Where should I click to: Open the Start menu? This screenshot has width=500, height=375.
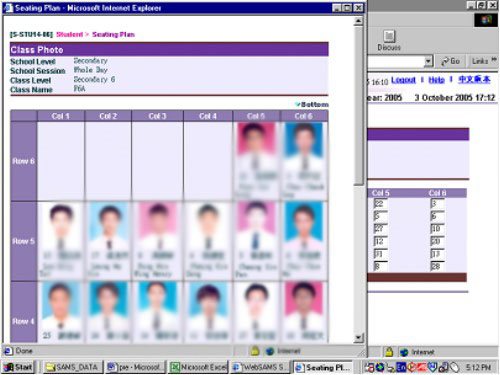(x=18, y=367)
